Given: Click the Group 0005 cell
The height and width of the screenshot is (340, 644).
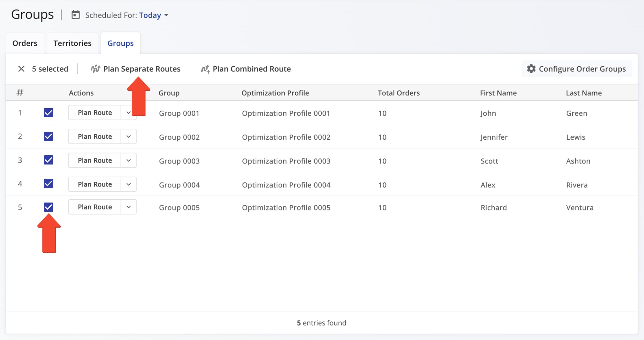Looking at the screenshot, I should (179, 208).
